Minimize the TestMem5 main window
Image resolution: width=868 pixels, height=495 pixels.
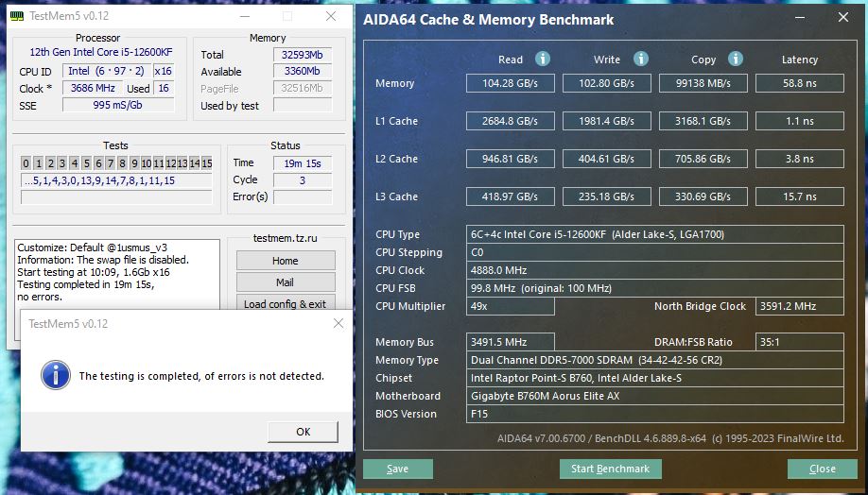coord(245,16)
